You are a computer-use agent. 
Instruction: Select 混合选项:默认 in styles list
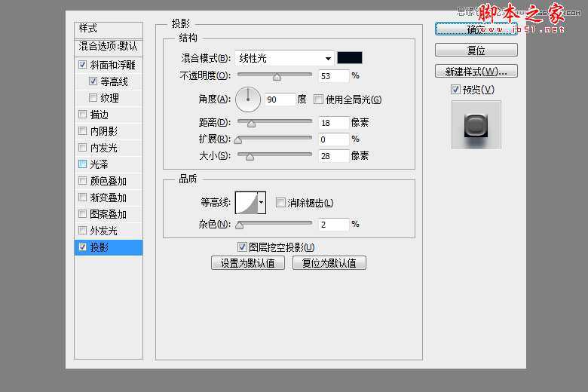[109, 46]
